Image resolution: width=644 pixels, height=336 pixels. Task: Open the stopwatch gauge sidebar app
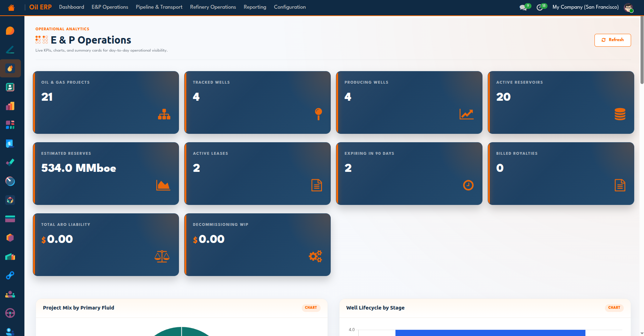(x=10, y=181)
